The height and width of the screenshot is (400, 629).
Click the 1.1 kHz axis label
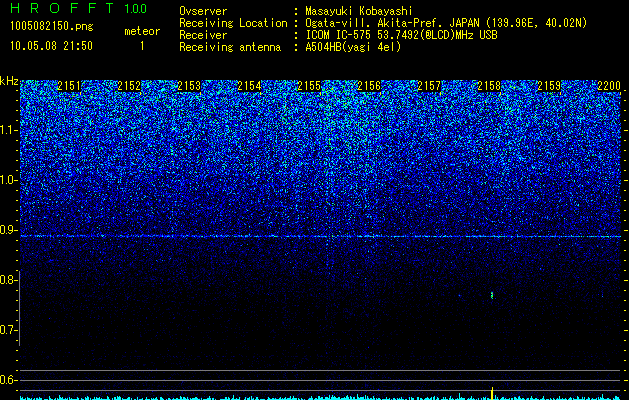pyautogui.click(x=8, y=130)
